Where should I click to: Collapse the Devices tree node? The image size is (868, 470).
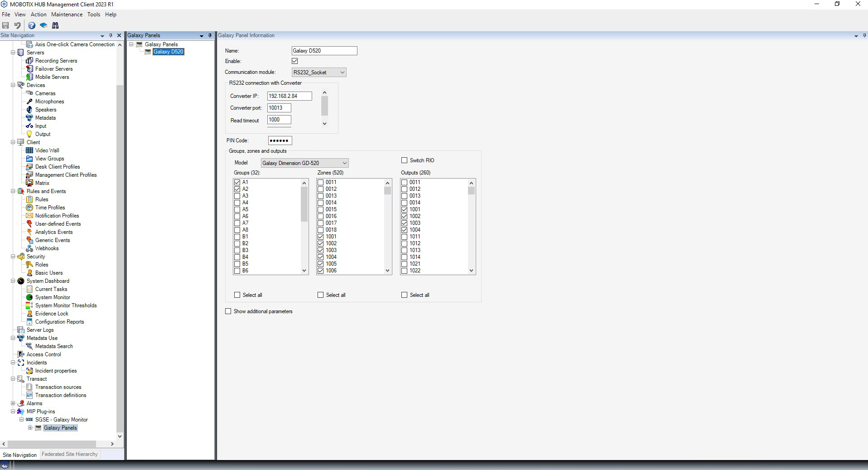pos(13,85)
